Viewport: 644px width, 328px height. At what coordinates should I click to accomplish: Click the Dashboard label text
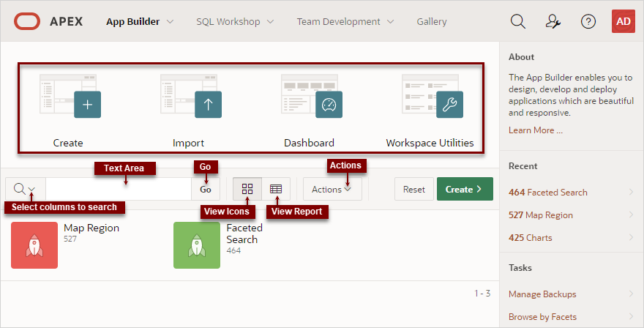coord(310,143)
